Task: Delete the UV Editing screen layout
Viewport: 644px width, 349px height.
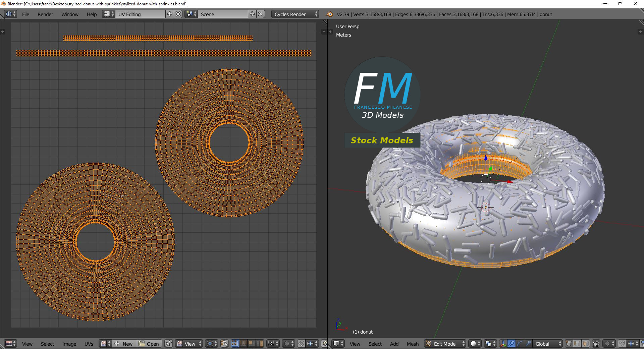Action: [x=178, y=14]
